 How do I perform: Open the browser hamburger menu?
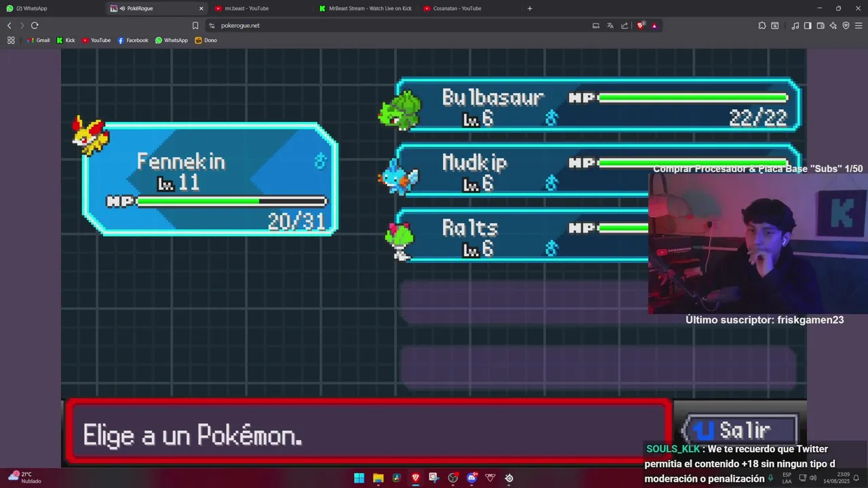pyautogui.click(x=859, y=25)
